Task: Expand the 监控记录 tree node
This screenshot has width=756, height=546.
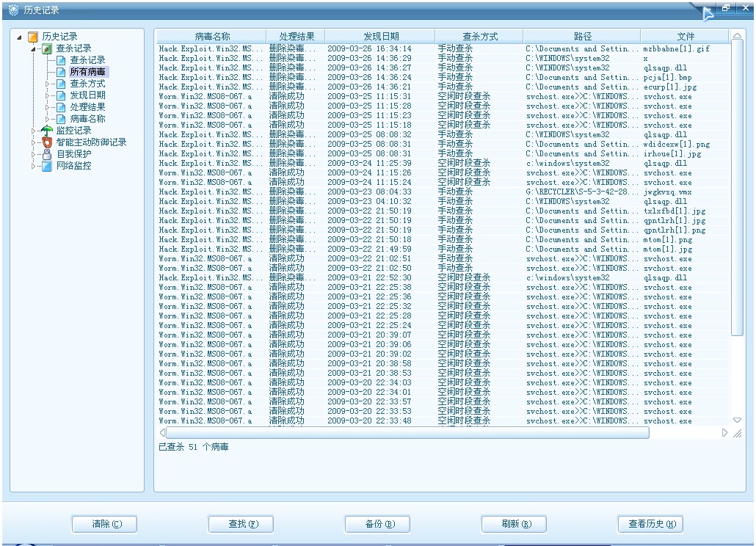Action: coord(33,131)
